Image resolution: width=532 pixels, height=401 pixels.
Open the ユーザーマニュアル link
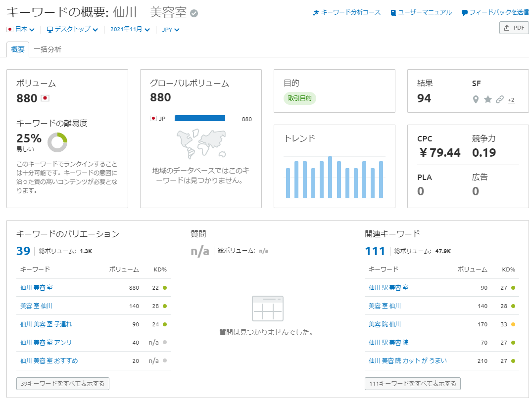click(421, 12)
